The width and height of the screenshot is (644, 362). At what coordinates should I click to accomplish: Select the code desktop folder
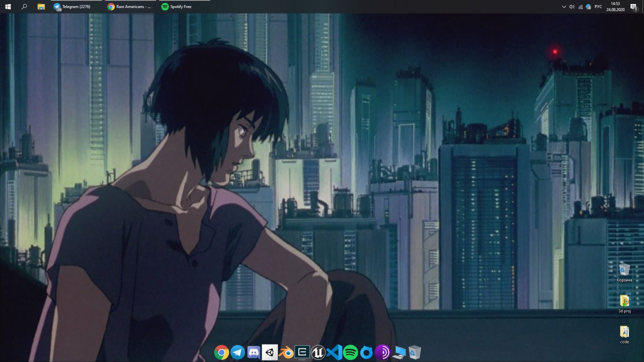coord(624,335)
